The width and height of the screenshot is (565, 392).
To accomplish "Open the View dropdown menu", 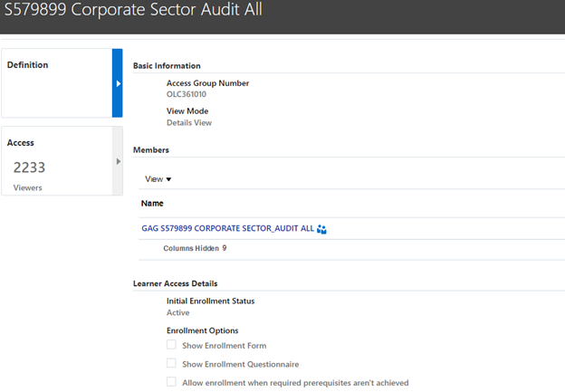I will [x=158, y=179].
